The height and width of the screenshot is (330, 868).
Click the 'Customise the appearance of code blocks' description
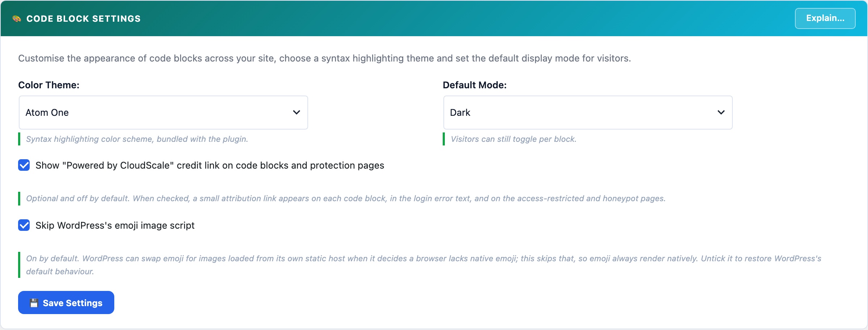tap(324, 58)
